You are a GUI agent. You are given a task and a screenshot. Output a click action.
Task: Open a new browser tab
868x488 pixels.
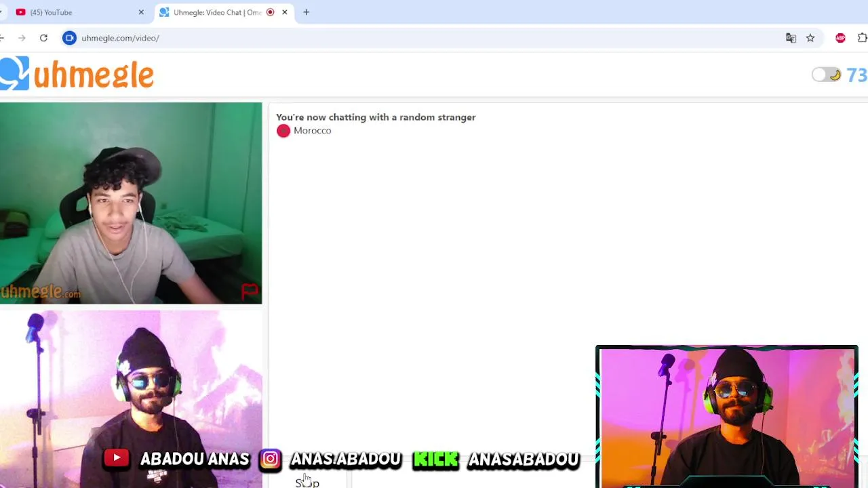point(307,12)
